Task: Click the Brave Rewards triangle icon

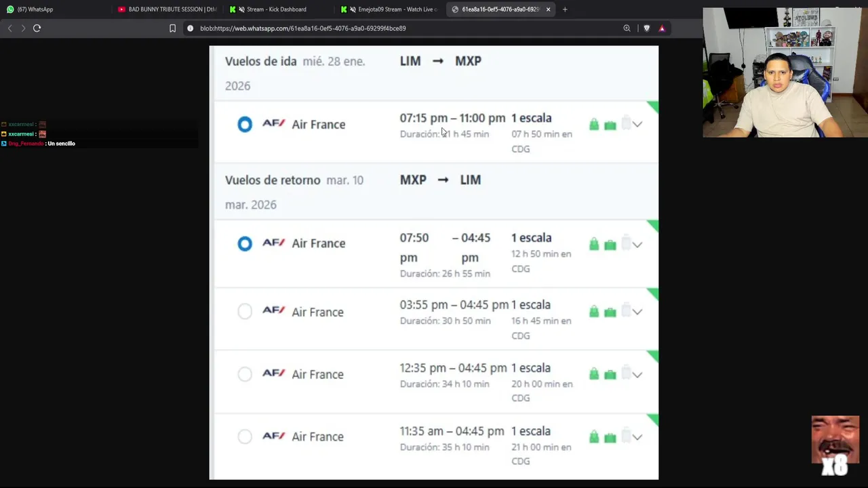Action: tap(662, 28)
